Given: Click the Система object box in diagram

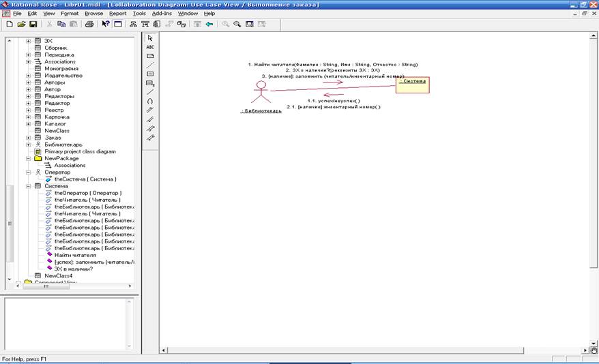Looking at the screenshot, I should [x=413, y=84].
